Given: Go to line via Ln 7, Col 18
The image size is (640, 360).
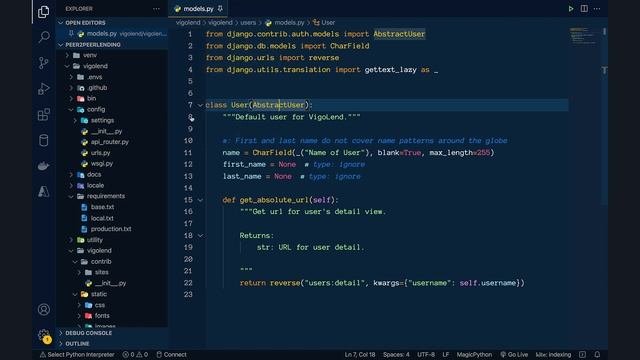Looking at the screenshot, I should [x=360, y=354].
